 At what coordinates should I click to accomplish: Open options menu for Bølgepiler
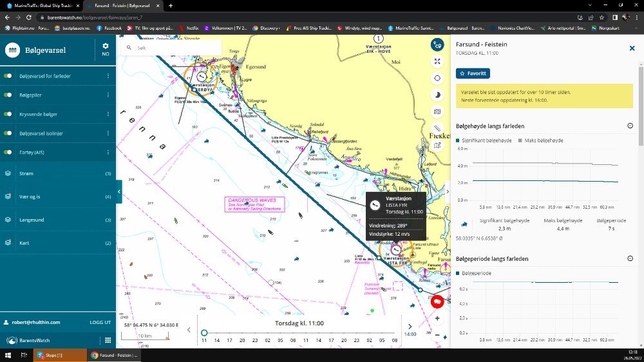[x=108, y=95]
